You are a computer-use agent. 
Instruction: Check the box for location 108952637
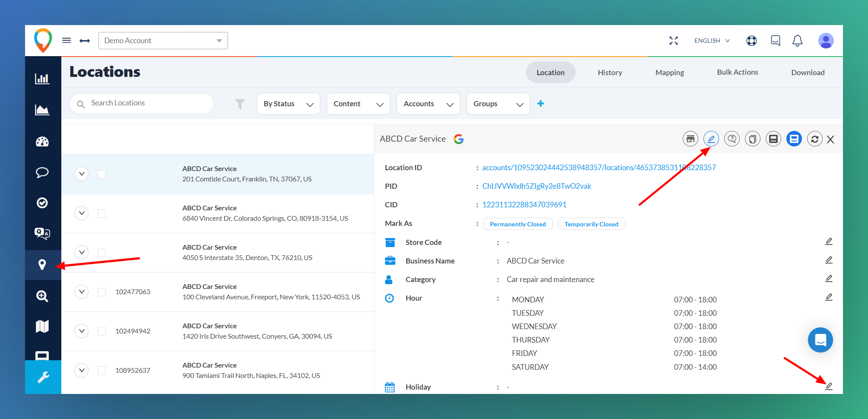(x=102, y=371)
